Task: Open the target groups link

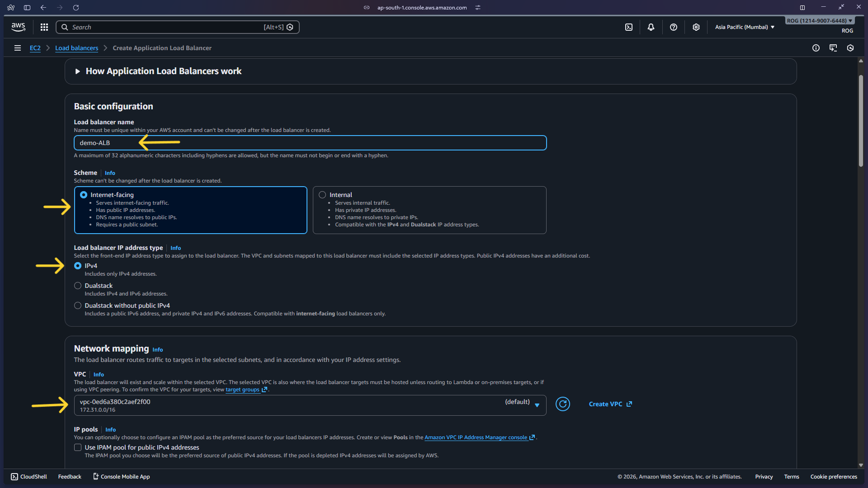Action: pos(242,389)
